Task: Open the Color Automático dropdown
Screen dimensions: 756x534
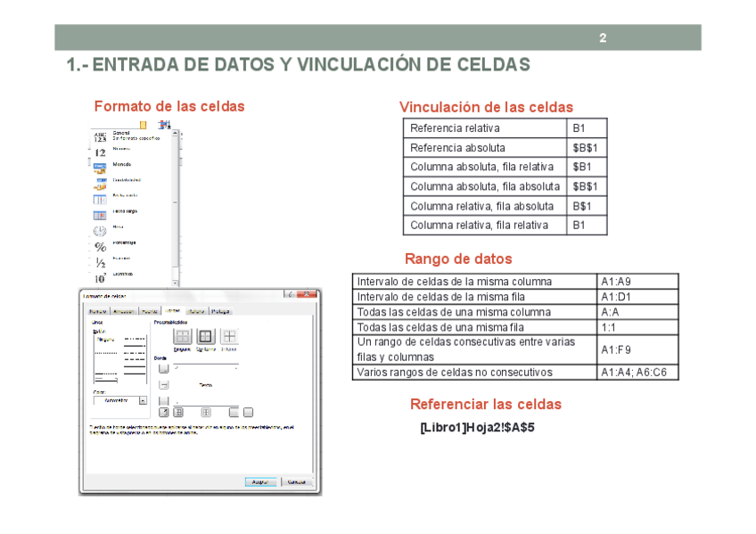Action: [x=143, y=401]
